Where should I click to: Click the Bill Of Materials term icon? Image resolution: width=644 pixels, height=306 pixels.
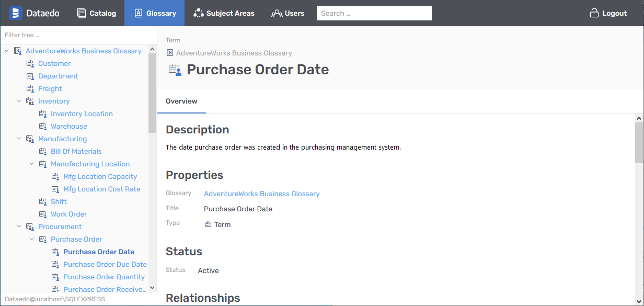pyautogui.click(x=43, y=151)
